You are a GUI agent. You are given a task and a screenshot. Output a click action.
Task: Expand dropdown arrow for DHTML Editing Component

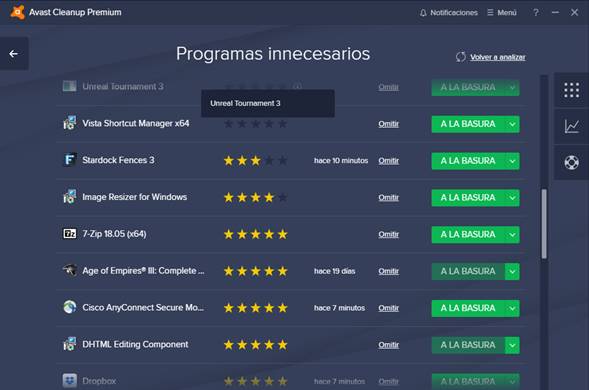point(512,345)
